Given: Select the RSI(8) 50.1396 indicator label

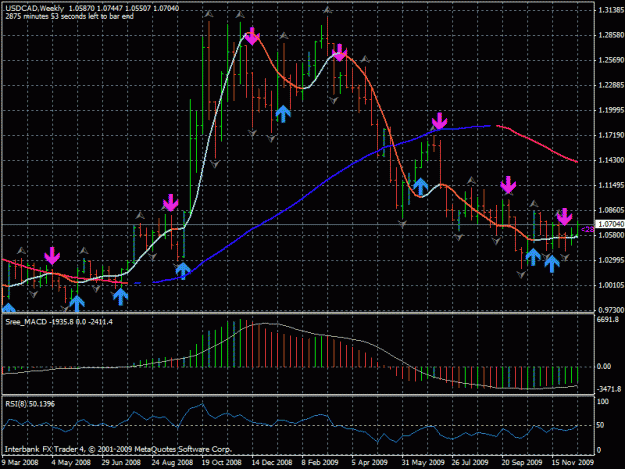Looking at the screenshot, I should coord(30,404).
